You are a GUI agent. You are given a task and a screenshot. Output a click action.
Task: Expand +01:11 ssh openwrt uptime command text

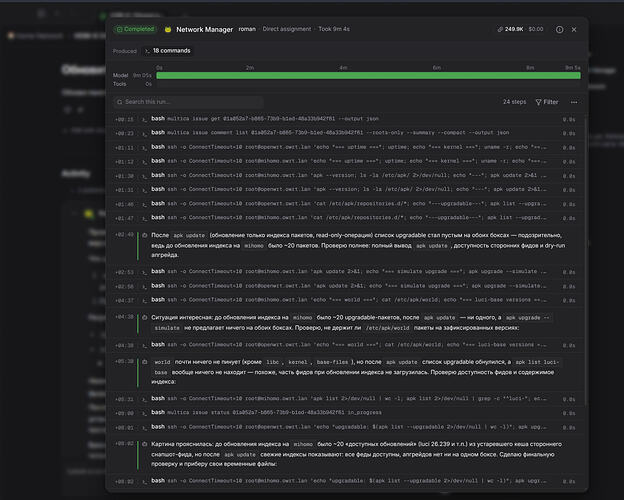(357, 147)
